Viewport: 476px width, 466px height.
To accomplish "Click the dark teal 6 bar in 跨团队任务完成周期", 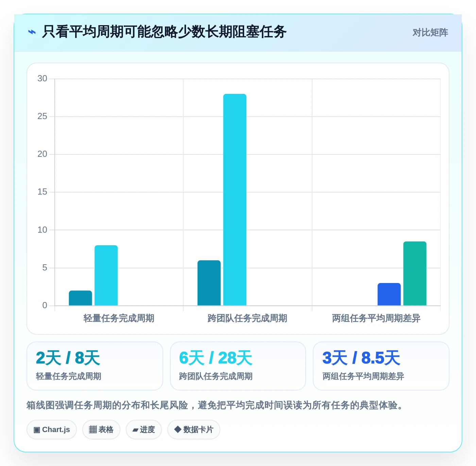I will point(209,283).
